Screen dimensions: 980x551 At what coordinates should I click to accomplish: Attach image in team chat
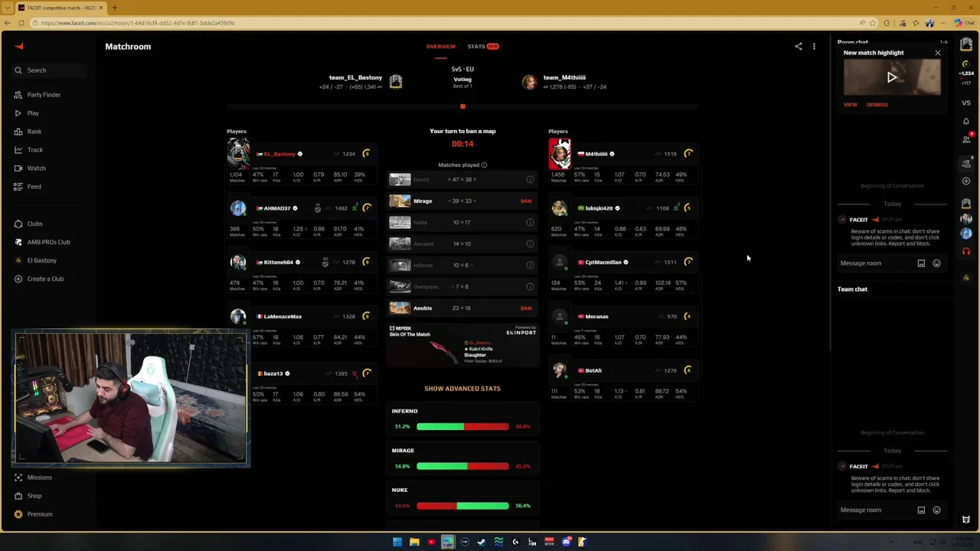click(921, 510)
